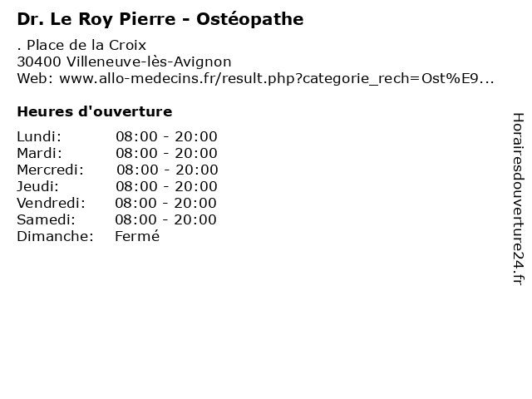Select the Place de la Croix address line
This screenshot has height=399, width=532.
click(x=81, y=45)
